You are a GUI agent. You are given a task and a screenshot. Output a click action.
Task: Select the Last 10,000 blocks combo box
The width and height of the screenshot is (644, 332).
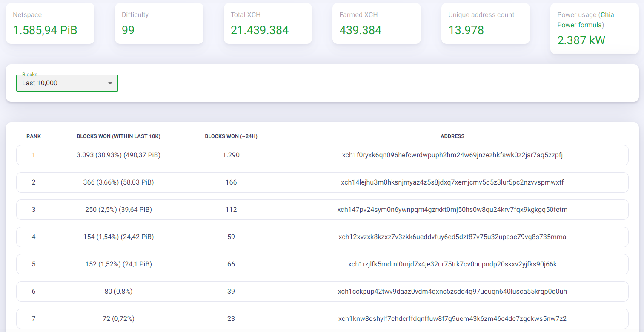[67, 83]
